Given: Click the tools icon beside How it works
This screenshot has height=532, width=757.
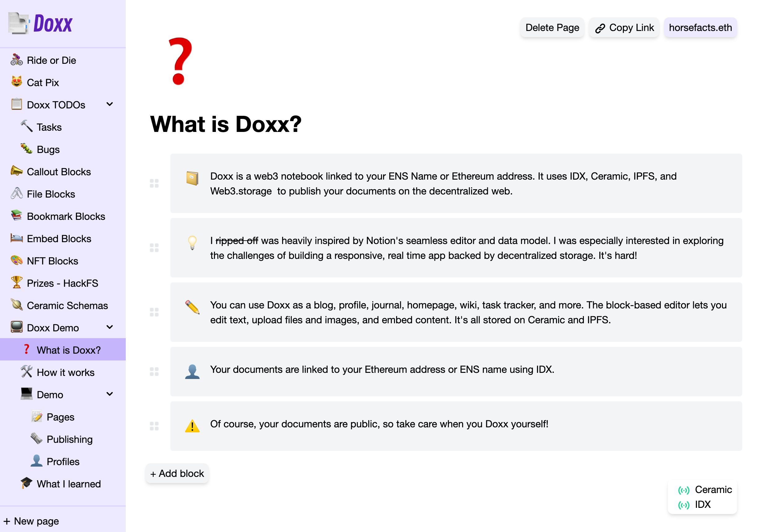Looking at the screenshot, I should [x=26, y=372].
